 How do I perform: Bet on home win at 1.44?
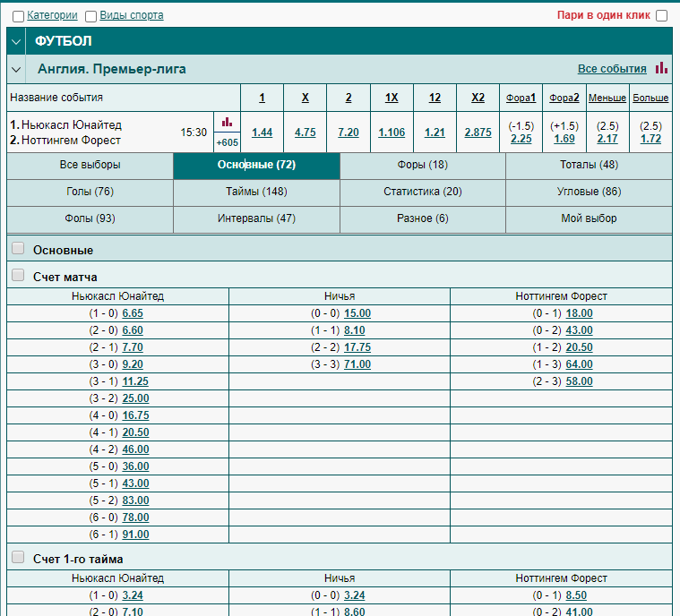coord(262,133)
